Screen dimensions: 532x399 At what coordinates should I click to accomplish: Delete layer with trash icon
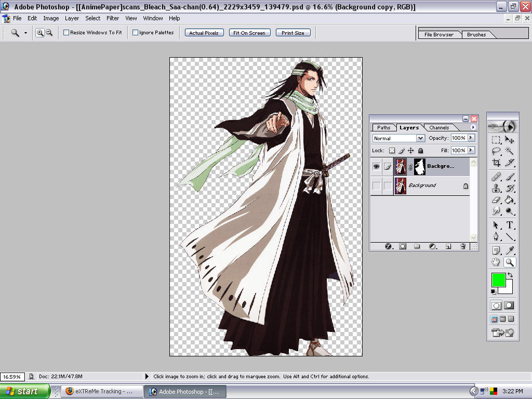[463, 246]
